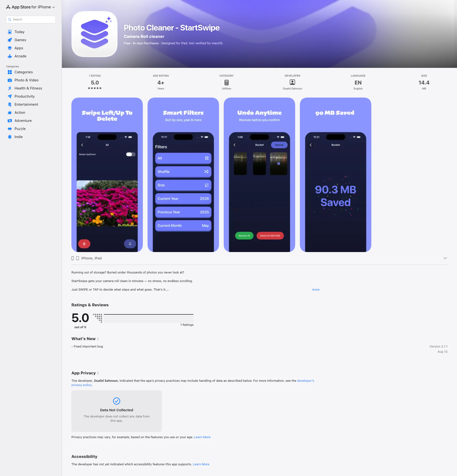457x476 pixels.
Task: Click the "EN" language value
Action: [x=358, y=83]
